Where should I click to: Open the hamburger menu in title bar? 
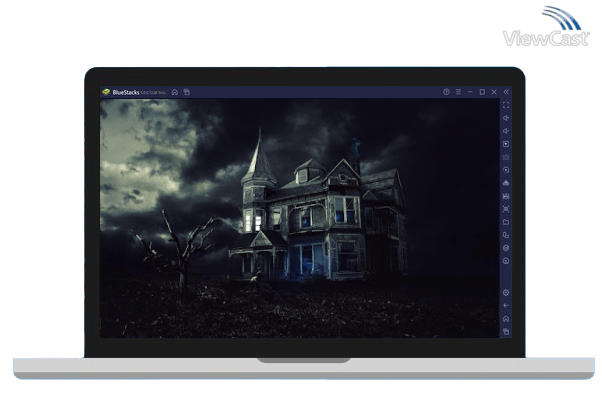458,92
